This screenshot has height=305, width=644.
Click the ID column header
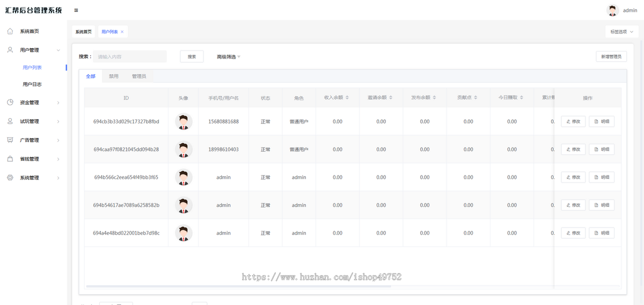(126, 98)
